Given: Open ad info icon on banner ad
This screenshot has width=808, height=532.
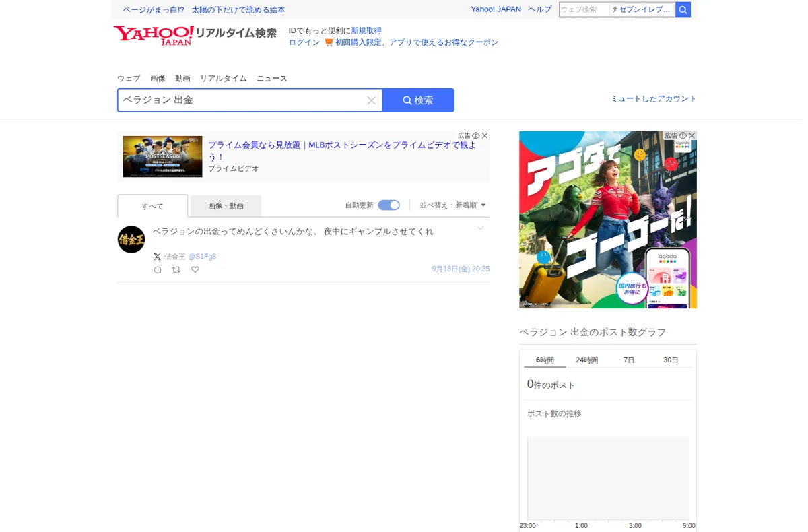Looking at the screenshot, I should tap(476, 135).
